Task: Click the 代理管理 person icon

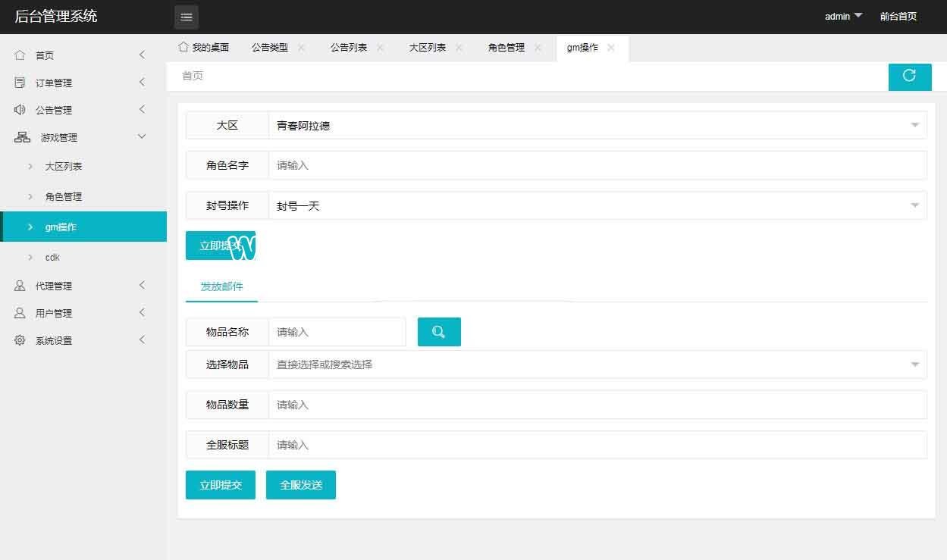Action: 20,286
